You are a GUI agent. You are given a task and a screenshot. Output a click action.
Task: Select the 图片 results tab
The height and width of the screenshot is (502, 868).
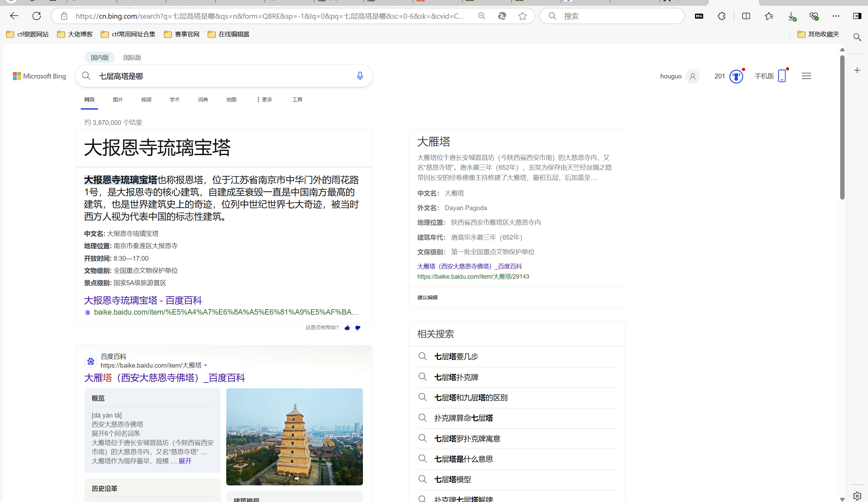pos(118,100)
